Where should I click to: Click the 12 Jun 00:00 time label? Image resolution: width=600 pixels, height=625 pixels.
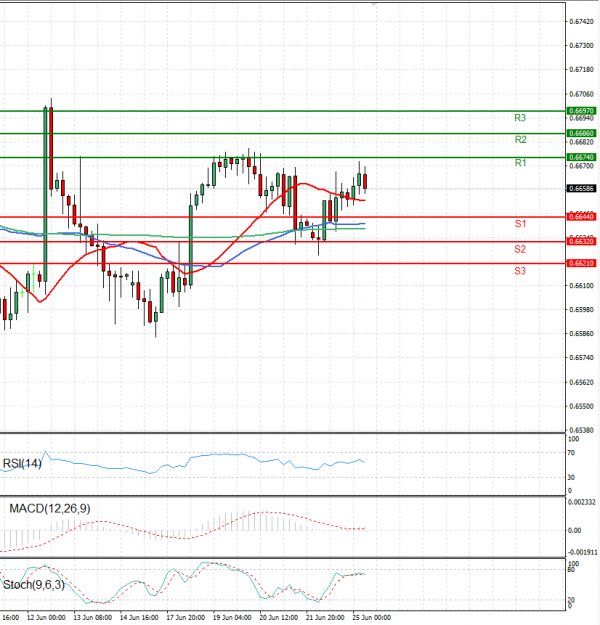[46, 617]
